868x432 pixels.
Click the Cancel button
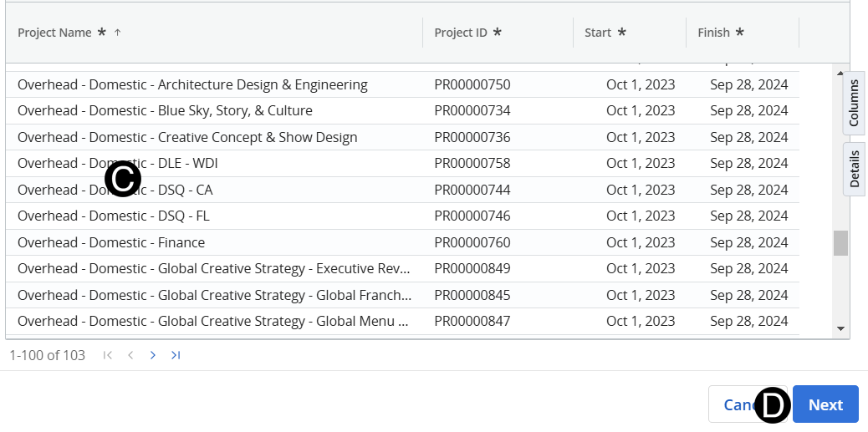click(x=732, y=404)
